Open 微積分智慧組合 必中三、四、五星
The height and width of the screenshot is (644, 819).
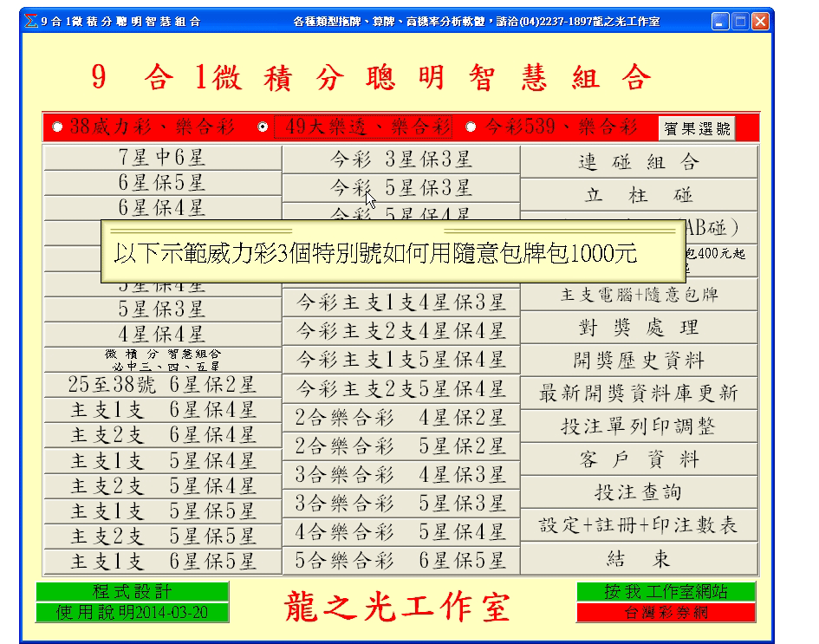[162, 360]
